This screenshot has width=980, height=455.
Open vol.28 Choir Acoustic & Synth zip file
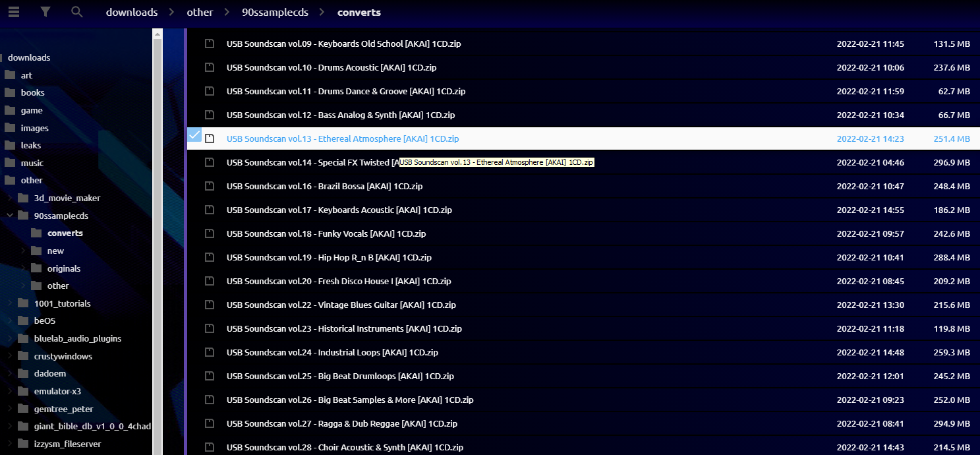[345, 447]
